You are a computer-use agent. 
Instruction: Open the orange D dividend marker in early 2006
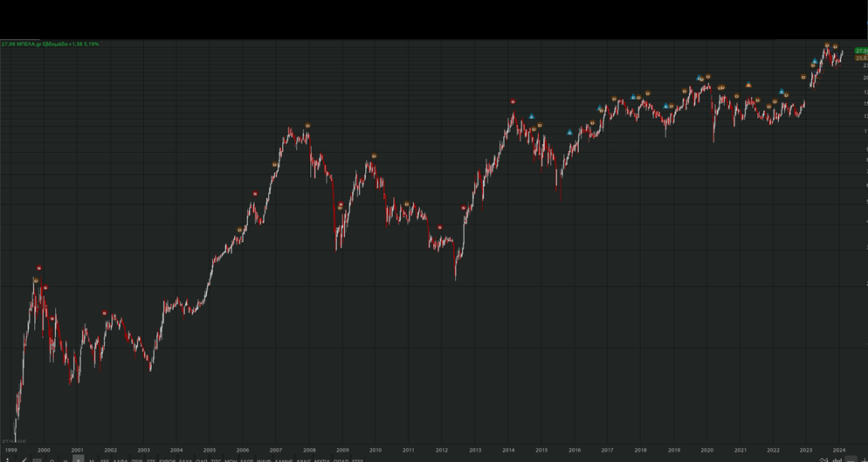point(239,230)
